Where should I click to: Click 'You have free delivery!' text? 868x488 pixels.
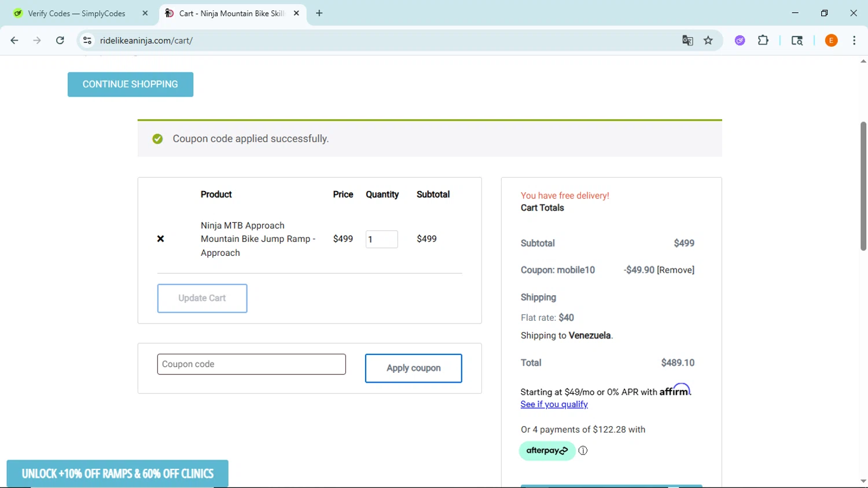pyautogui.click(x=565, y=196)
